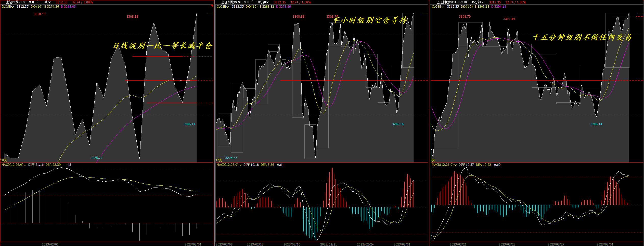Click the 2023/02/13 date marker

coord(255,244)
